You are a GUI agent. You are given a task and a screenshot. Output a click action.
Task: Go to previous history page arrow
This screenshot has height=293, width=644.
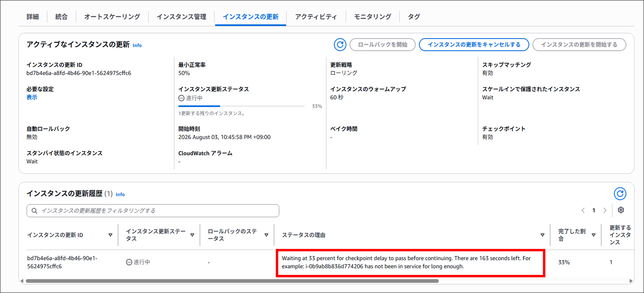(583, 210)
